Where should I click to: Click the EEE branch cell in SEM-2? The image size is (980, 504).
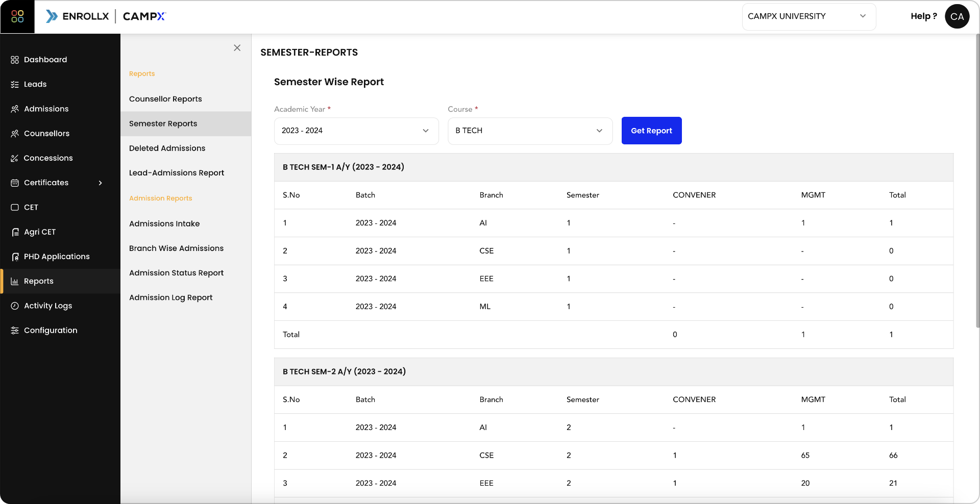point(486,483)
